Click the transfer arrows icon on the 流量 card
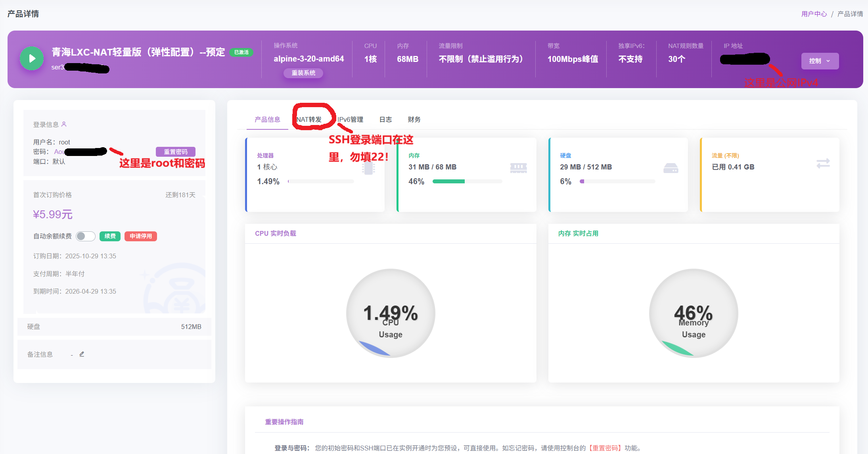Image resolution: width=868 pixels, height=454 pixels. click(823, 164)
